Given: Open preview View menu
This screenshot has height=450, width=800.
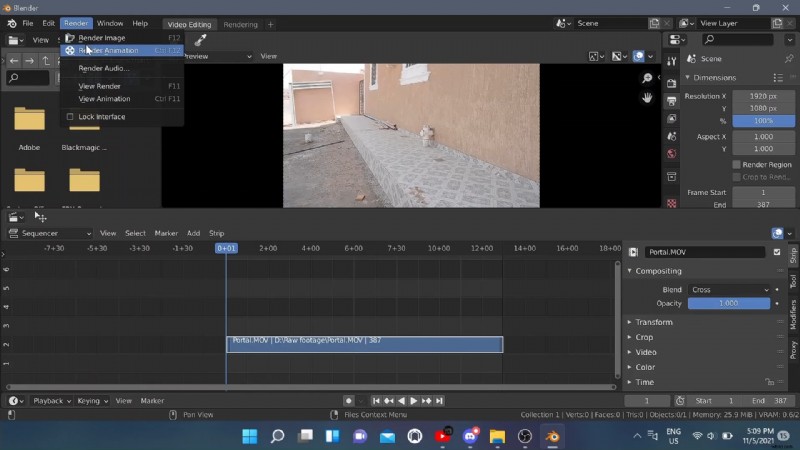Looking at the screenshot, I should 268,56.
